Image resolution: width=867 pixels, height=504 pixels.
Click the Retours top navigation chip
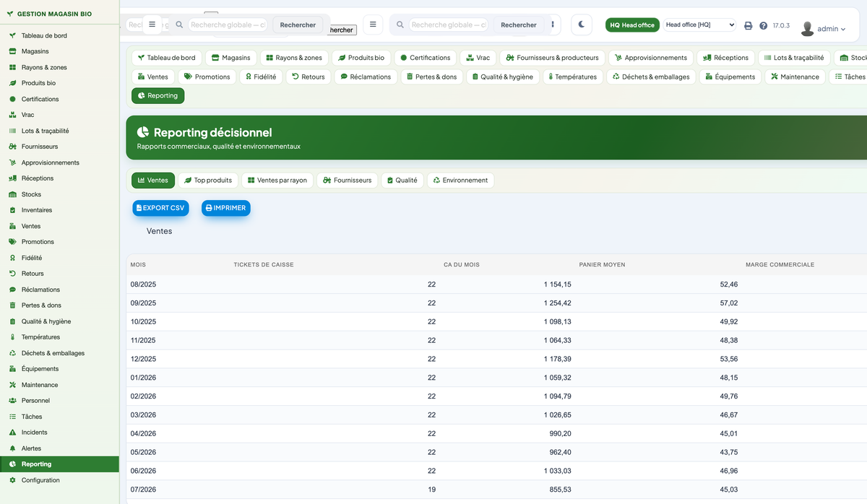tap(309, 77)
